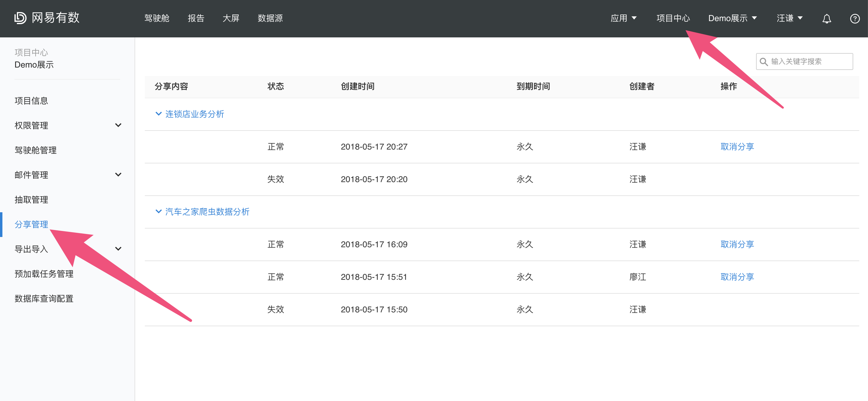The width and height of the screenshot is (868, 401).
Task: Click 取消分享 for the 廖江 share
Action: click(x=737, y=277)
